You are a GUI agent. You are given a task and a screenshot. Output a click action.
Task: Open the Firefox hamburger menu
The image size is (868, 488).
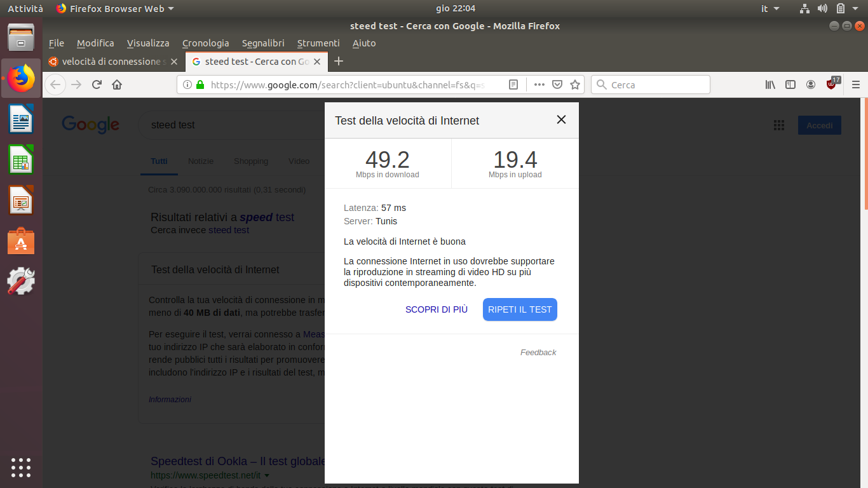point(855,85)
